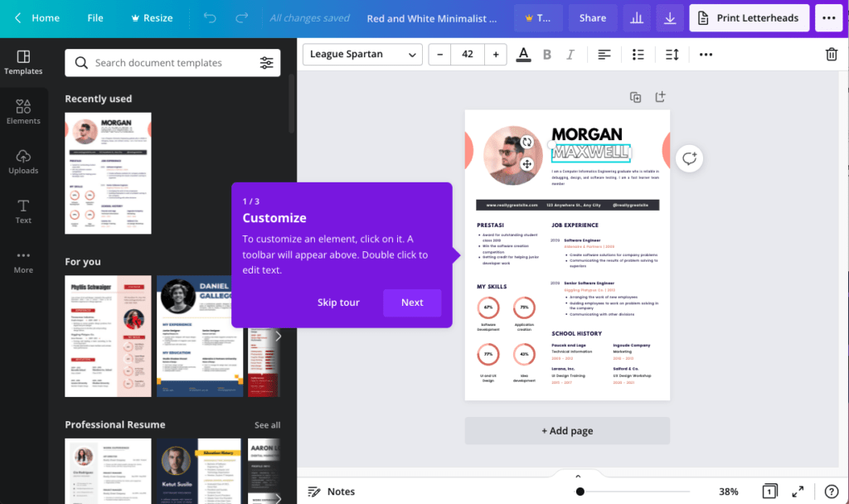The height and width of the screenshot is (504, 849).
Task: Click Next in the Customize tour
Action: (x=412, y=303)
